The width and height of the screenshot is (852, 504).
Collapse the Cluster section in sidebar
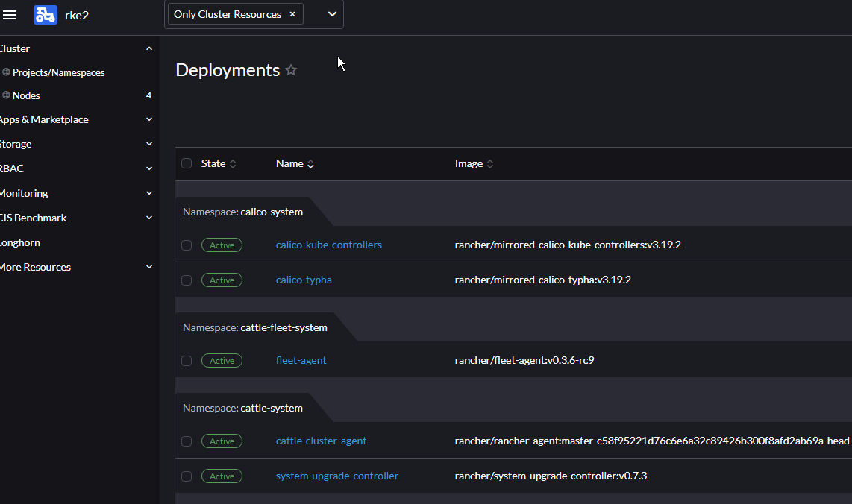coord(148,48)
